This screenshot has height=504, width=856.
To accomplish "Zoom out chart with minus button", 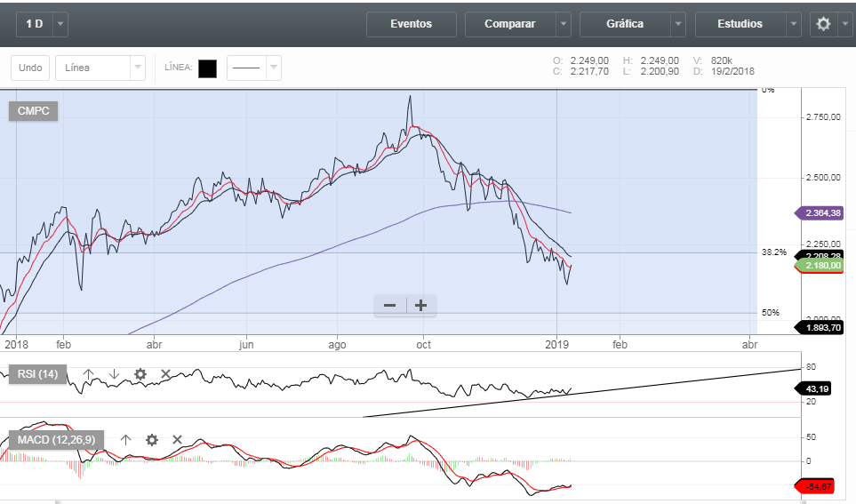I will pos(389,306).
